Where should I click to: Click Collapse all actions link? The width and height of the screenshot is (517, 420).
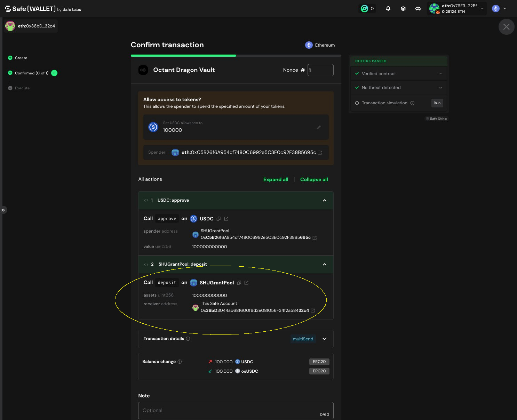pyautogui.click(x=314, y=179)
